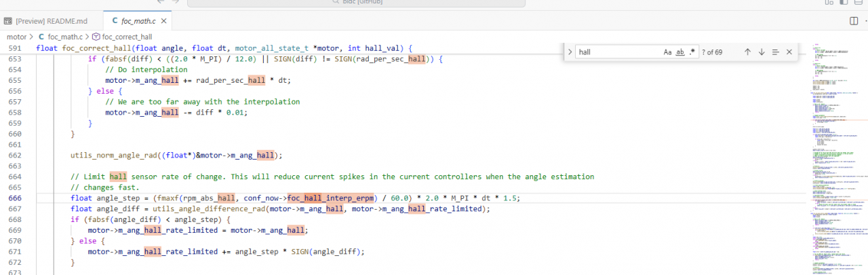Split the editor to the right
This screenshot has width=868, height=275.
click(x=853, y=21)
